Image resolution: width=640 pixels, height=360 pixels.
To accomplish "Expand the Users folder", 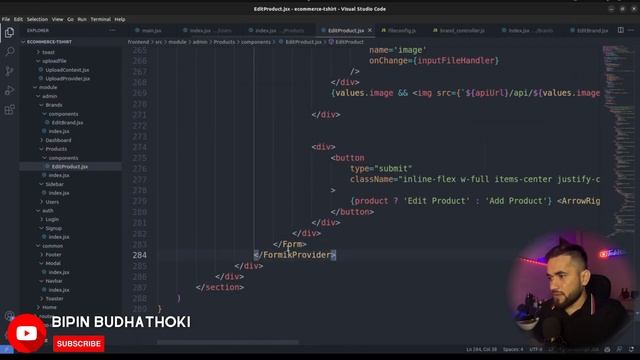I will (52, 202).
